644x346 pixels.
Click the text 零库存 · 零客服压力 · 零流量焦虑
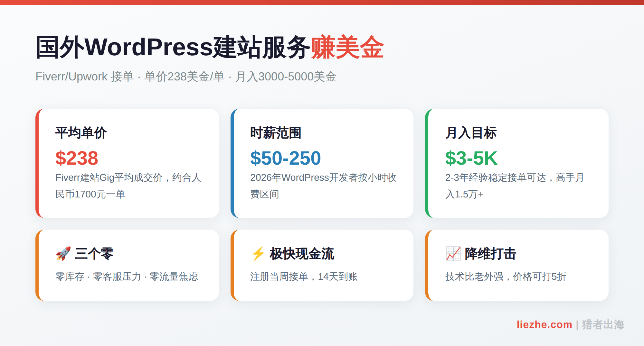(127, 277)
